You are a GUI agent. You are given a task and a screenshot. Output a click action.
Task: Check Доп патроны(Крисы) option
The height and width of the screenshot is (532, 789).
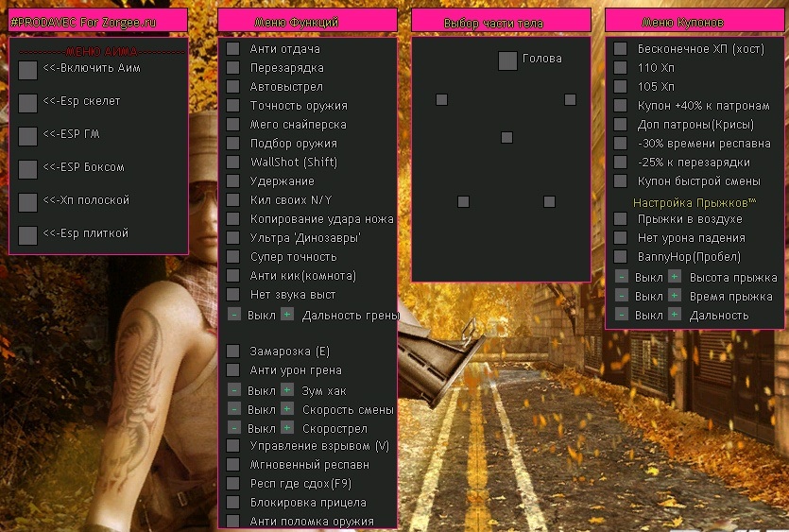pyautogui.click(x=621, y=125)
